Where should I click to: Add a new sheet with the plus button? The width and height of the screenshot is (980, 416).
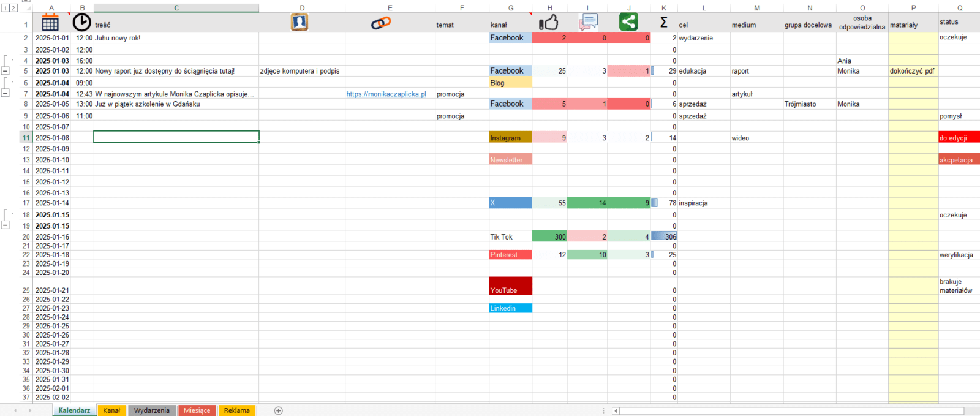point(279,410)
